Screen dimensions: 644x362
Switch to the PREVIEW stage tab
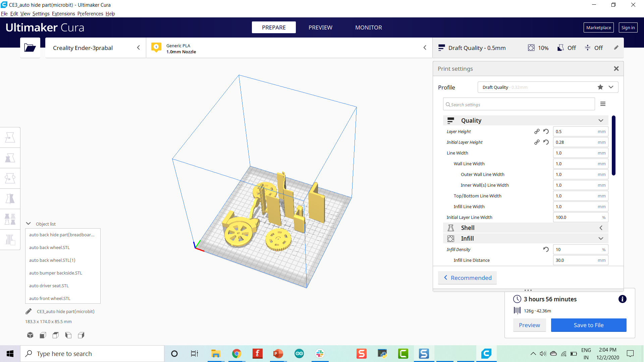point(320,27)
